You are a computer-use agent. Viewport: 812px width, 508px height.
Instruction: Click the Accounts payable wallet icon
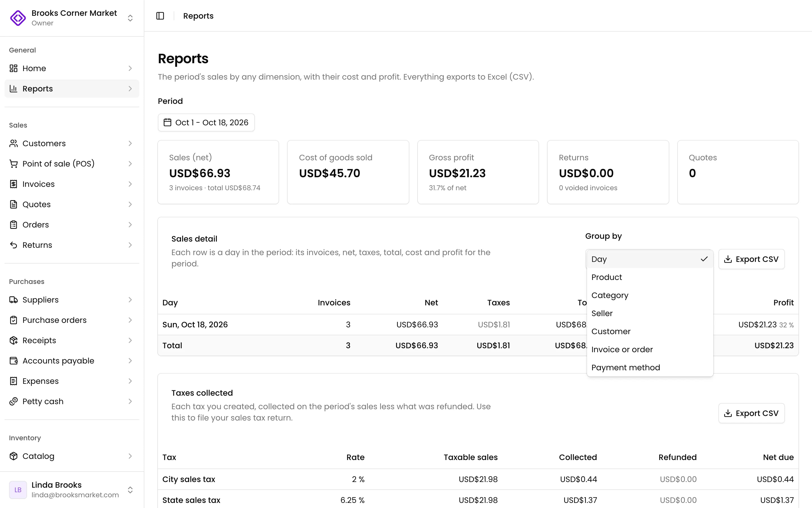point(14,361)
